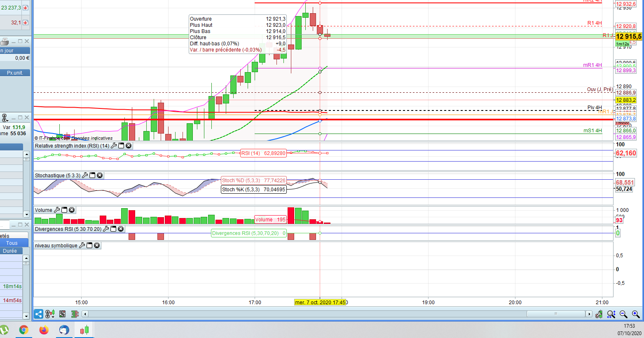Viewport: 644px width, 338px height.
Task: Click the Px.unit. column header
Action: pos(15,73)
